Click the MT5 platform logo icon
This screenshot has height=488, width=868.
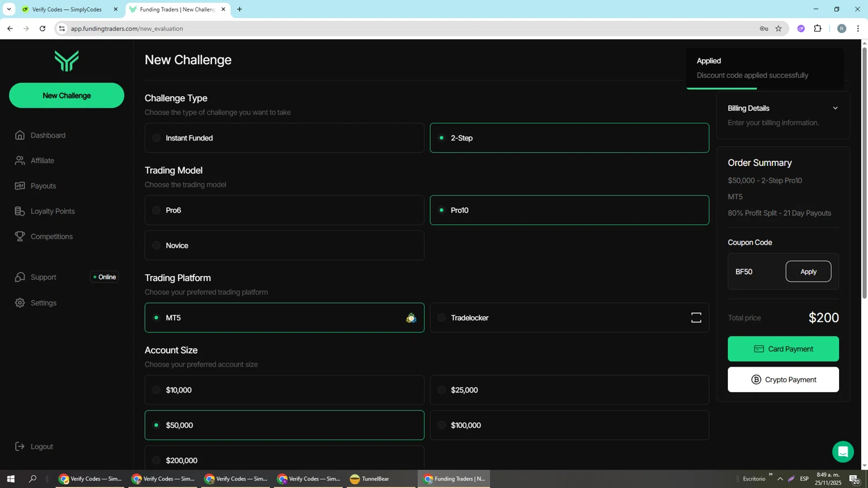411,318
